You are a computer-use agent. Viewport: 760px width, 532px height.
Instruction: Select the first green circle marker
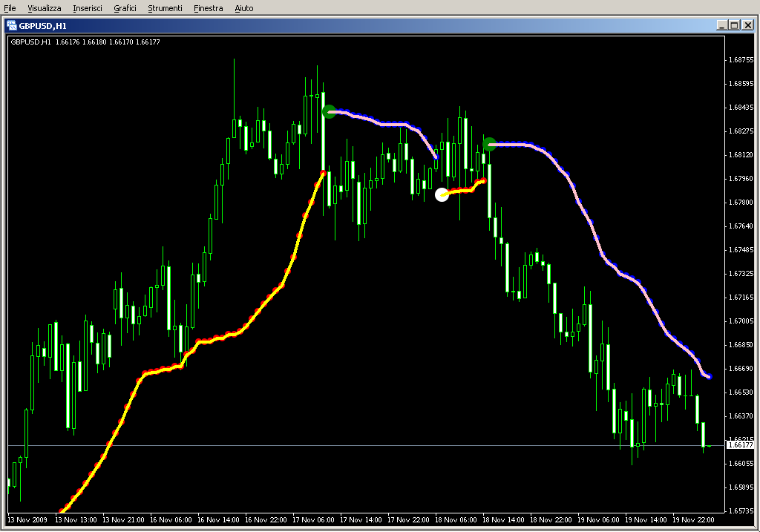329,112
